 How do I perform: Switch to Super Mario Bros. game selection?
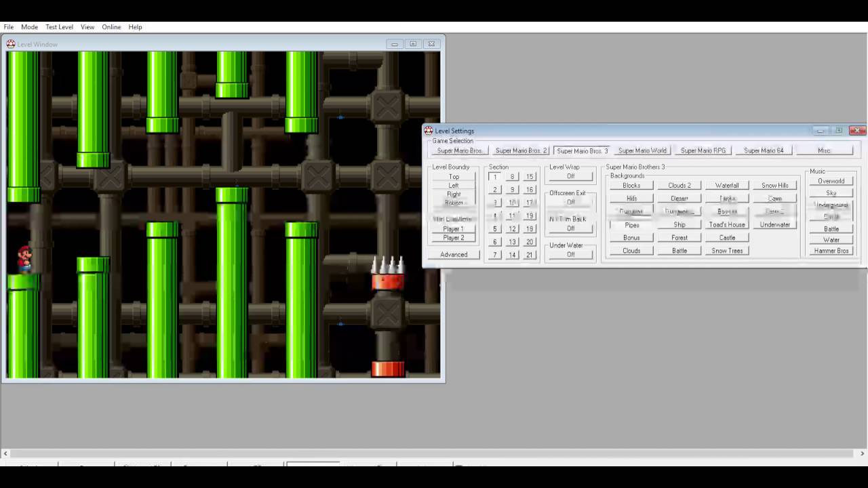pyautogui.click(x=460, y=150)
